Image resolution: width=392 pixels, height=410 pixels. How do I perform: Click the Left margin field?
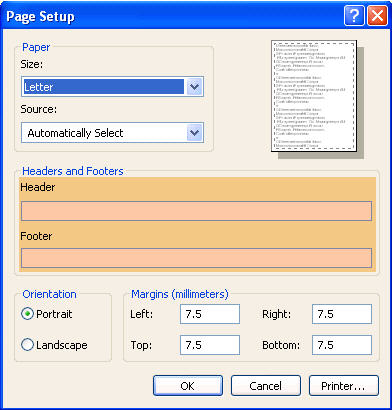pos(210,314)
